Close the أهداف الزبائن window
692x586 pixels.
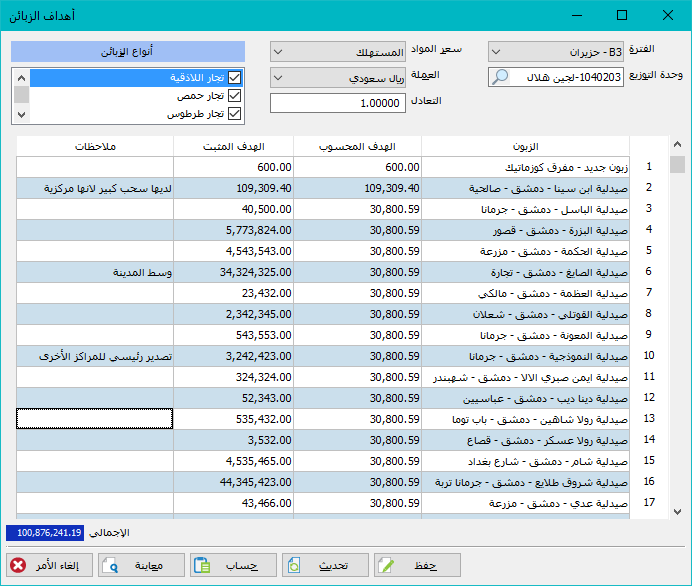point(668,15)
